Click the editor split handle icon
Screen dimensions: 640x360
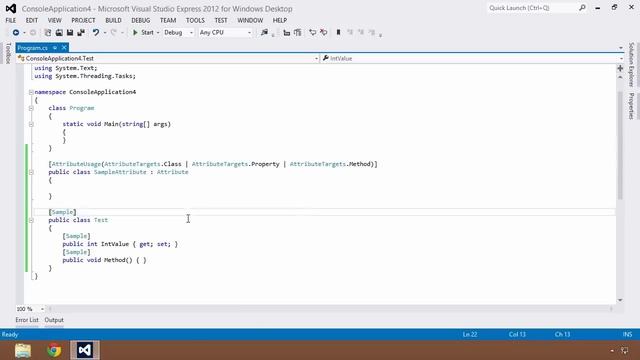point(620,68)
